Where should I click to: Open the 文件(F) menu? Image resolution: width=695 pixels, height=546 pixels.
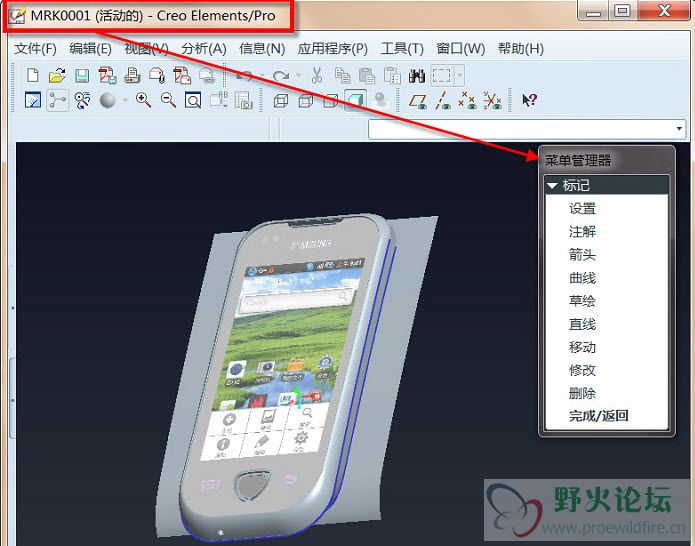[35, 48]
